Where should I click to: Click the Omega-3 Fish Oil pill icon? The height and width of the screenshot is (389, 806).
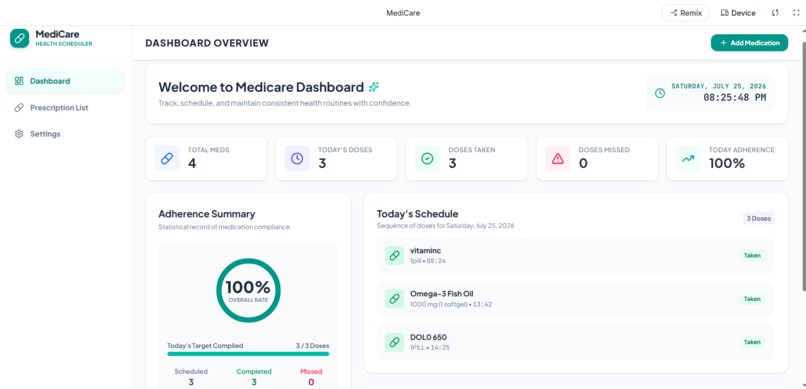click(x=394, y=299)
